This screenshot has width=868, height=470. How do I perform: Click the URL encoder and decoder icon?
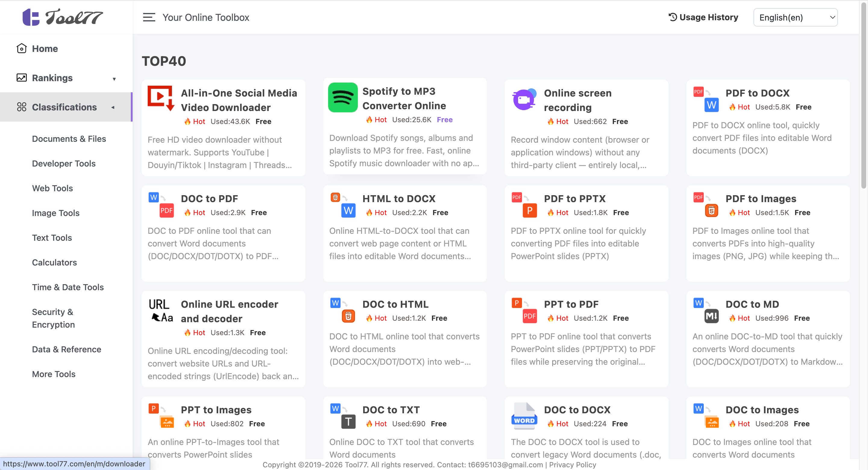pyautogui.click(x=161, y=310)
